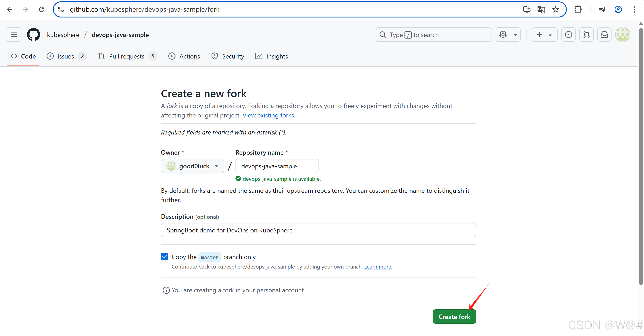
Task: Click the View existing forks link
Action: click(x=269, y=115)
